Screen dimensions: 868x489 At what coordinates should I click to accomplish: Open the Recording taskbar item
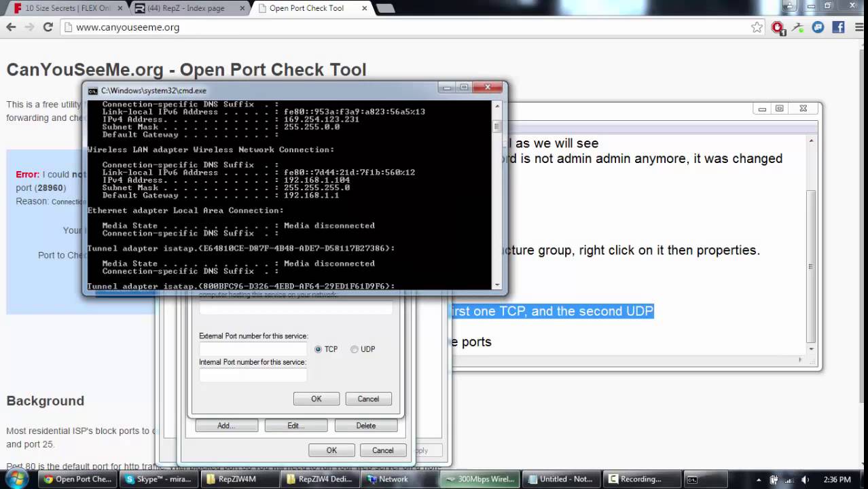[641, 479]
